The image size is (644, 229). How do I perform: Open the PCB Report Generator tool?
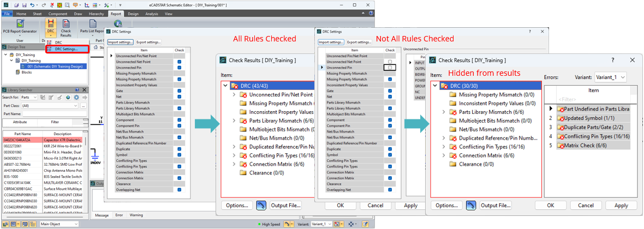point(20,27)
